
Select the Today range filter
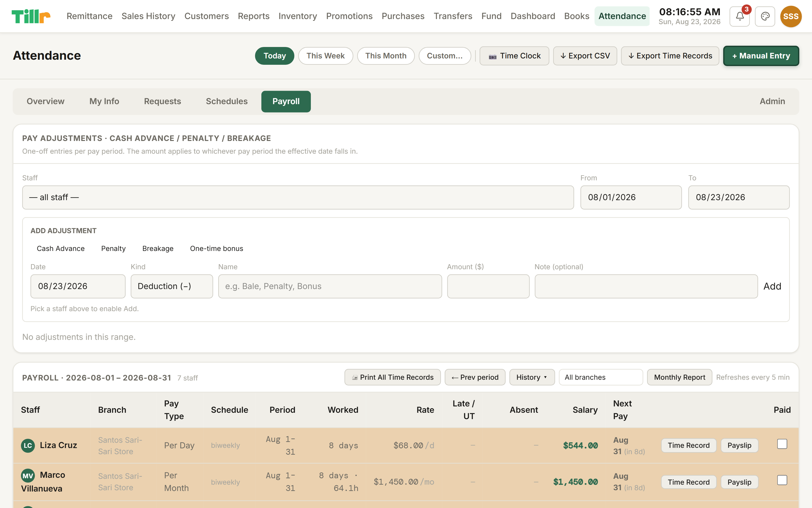[275, 56]
